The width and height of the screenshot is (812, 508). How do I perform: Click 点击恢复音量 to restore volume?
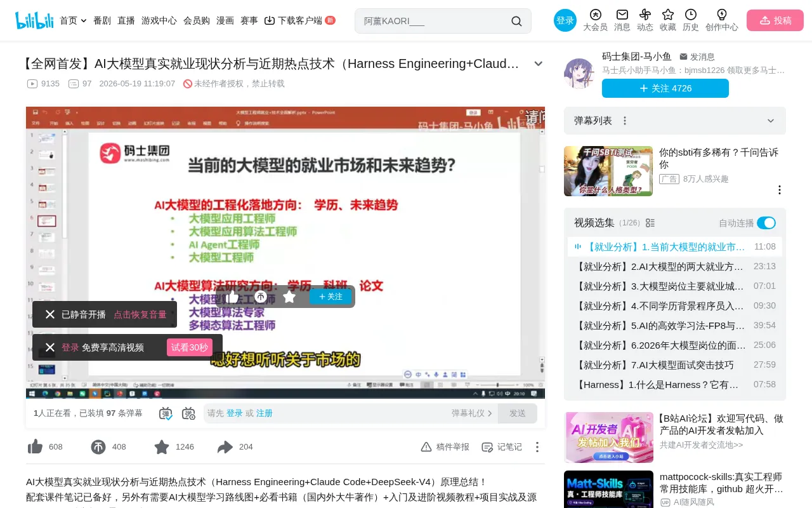click(x=140, y=314)
